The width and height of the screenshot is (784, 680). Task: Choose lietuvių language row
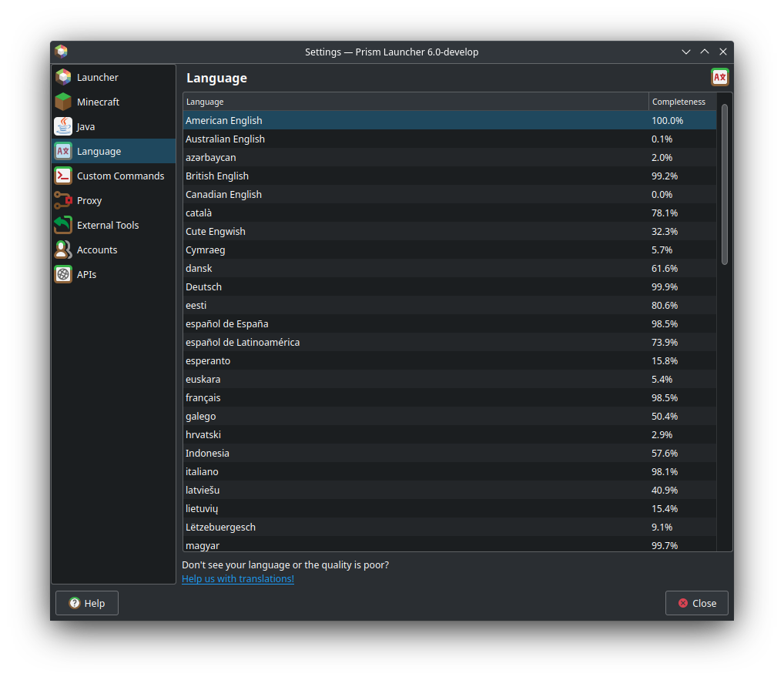click(450, 509)
